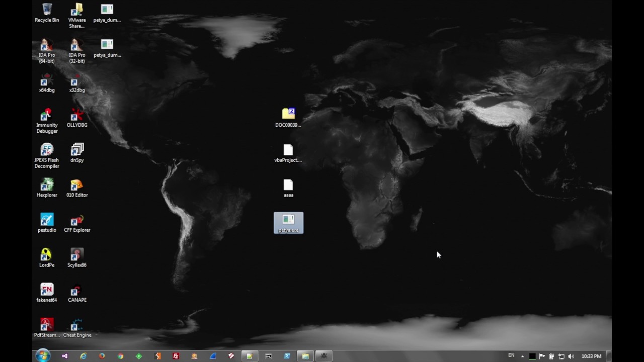Open the volume speaker control
The height and width of the screenshot is (362, 644).
pyautogui.click(x=571, y=356)
